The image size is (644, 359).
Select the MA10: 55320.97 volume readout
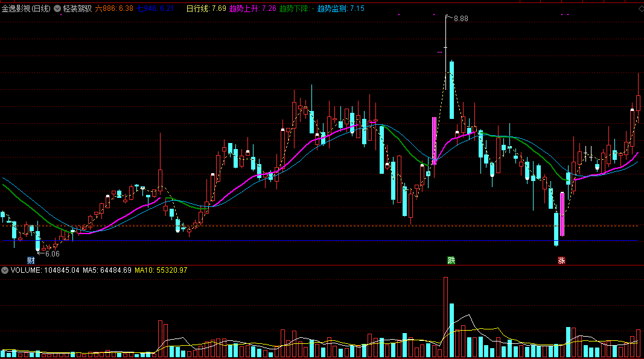click(161, 270)
